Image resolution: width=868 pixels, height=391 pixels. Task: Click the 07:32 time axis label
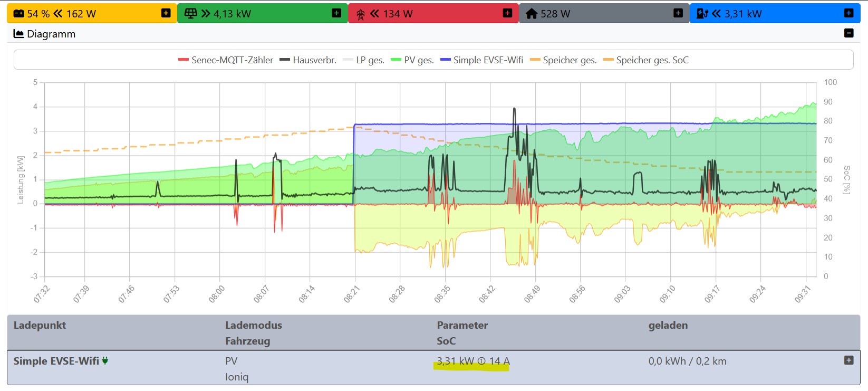[41, 294]
